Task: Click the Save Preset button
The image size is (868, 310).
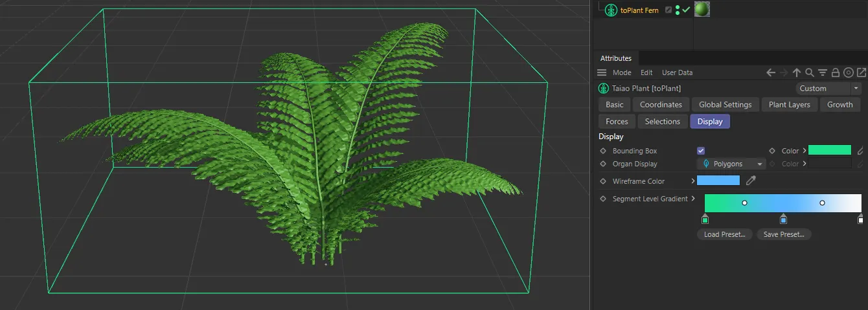Action: click(x=784, y=234)
